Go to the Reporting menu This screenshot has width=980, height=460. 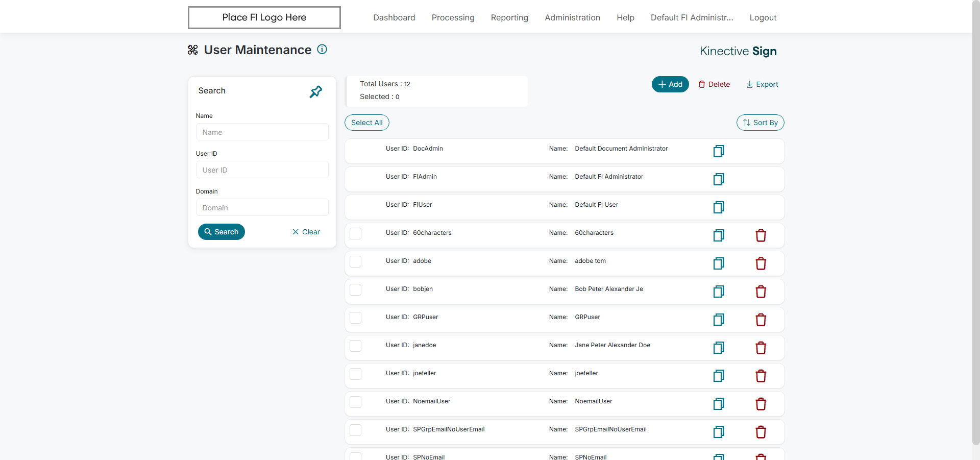[509, 17]
